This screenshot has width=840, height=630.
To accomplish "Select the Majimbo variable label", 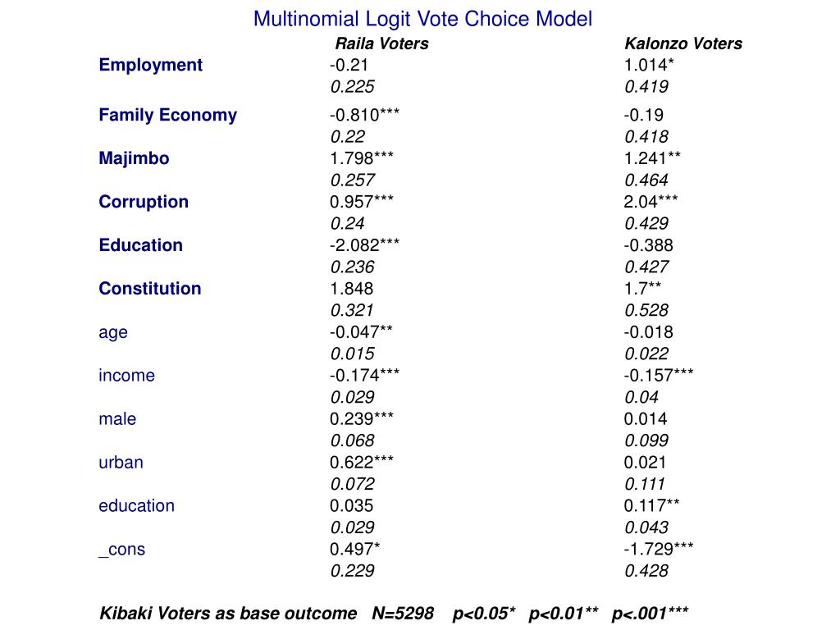I will [134, 158].
